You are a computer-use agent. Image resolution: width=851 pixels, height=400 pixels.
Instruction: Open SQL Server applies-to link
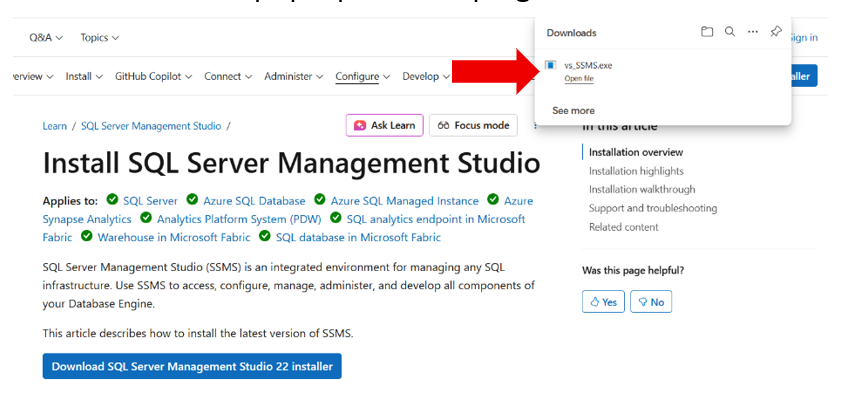[x=150, y=201]
